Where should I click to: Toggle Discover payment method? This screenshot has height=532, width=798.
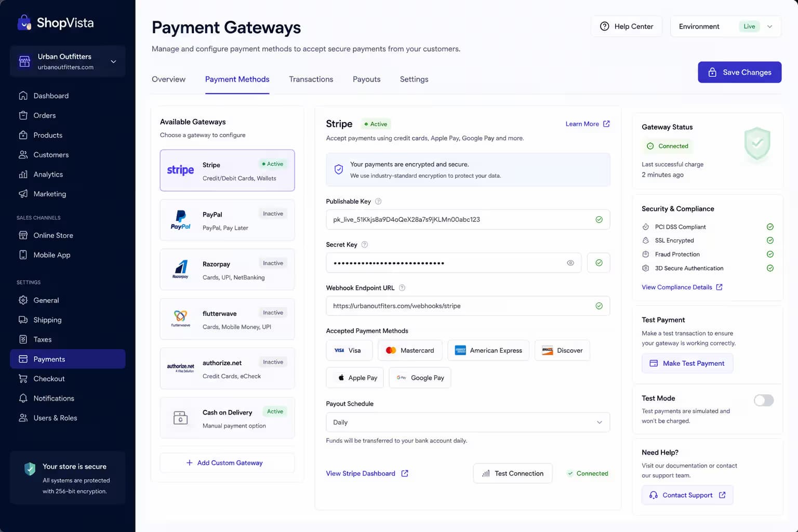(562, 350)
